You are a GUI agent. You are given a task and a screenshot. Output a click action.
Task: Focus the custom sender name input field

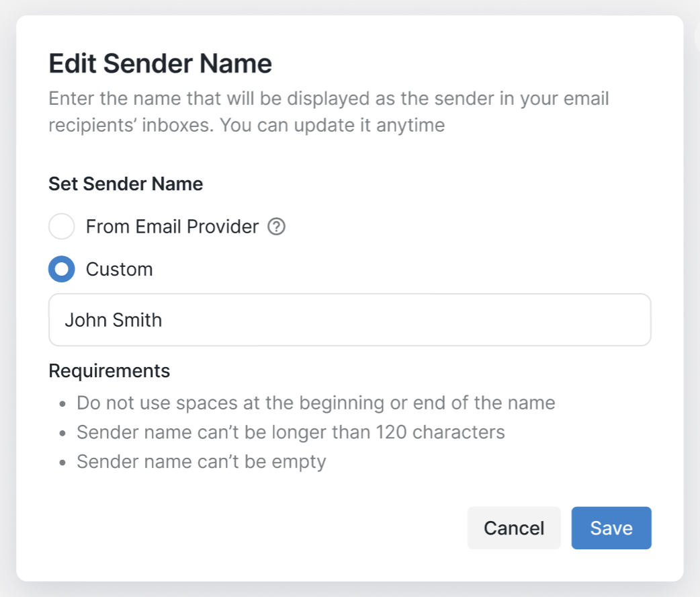(349, 320)
